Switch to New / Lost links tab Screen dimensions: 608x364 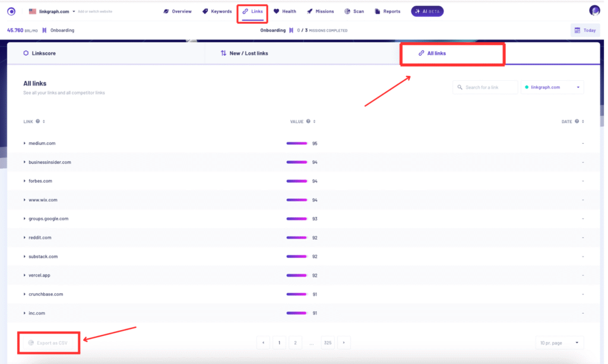tap(303, 53)
